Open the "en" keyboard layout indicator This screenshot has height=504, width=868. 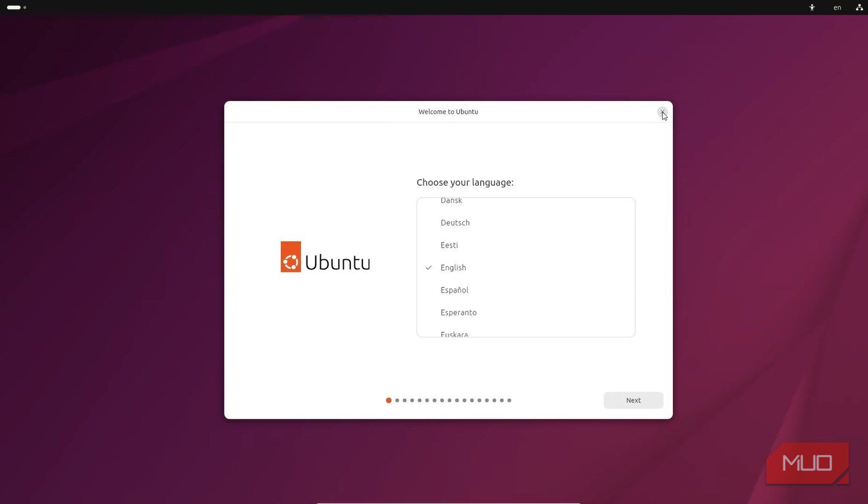[x=837, y=7]
